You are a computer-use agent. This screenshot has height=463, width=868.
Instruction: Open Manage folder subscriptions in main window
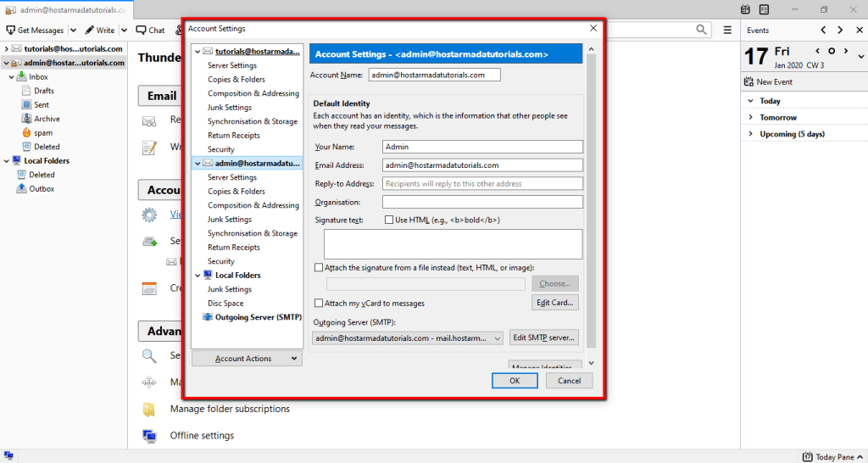coord(230,409)
